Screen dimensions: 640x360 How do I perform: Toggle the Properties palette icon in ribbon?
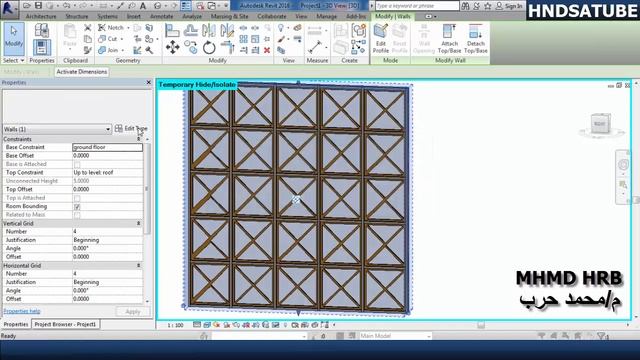coord(41,47)
